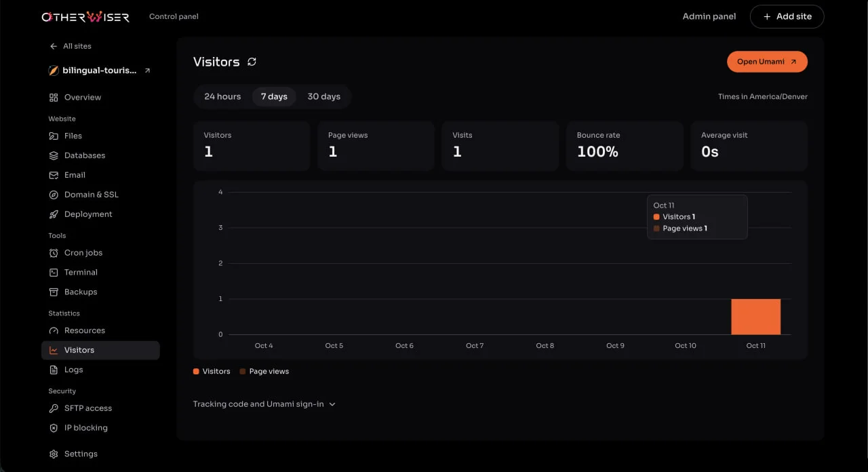Click the SFTP access key icon
The width and height of the screenshot is (868, 472).
point(54,409)
